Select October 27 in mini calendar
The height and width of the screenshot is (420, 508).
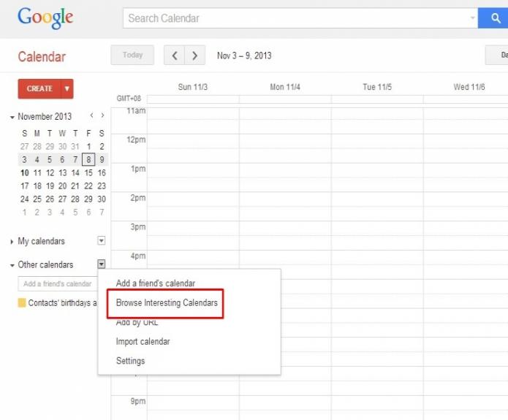[25, 146]
